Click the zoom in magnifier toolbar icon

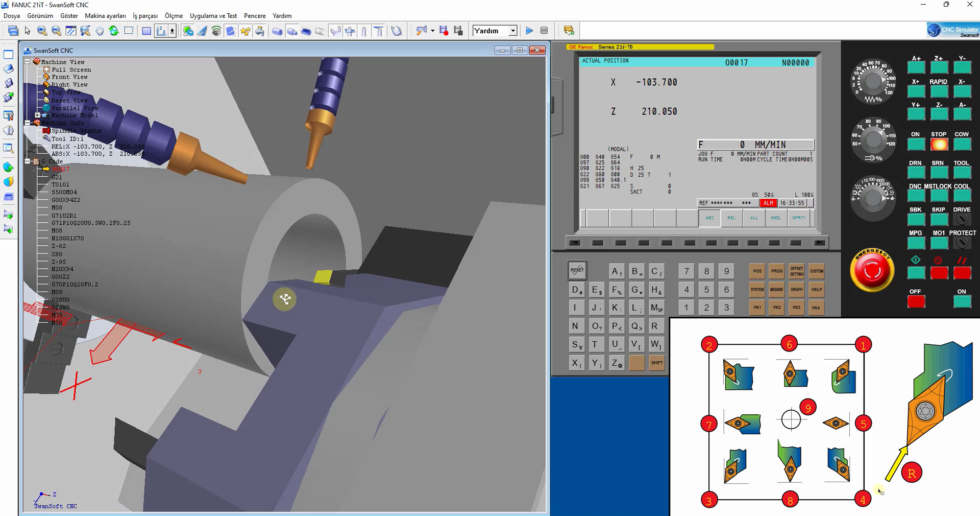[42, 31]
